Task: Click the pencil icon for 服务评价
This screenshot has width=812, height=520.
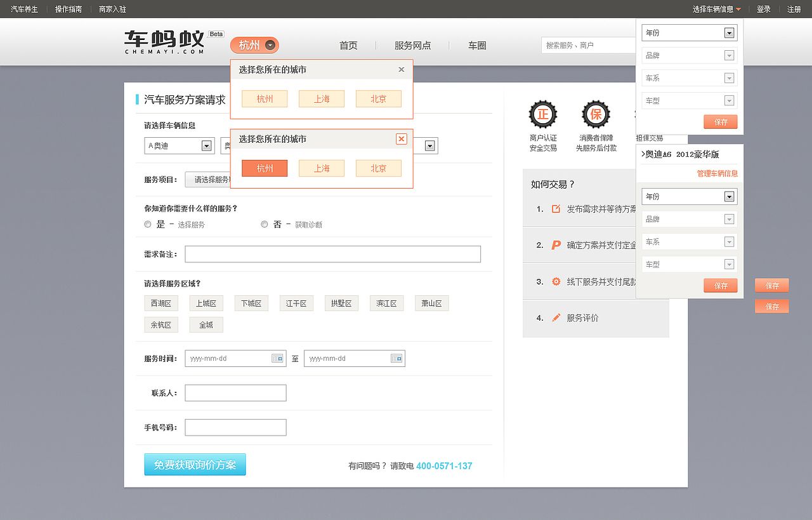Action: pyautogui.click(x=556, y=317)
